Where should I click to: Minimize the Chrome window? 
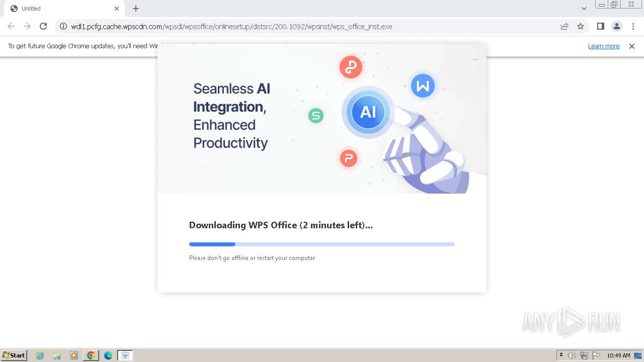(x=601, y=5)
